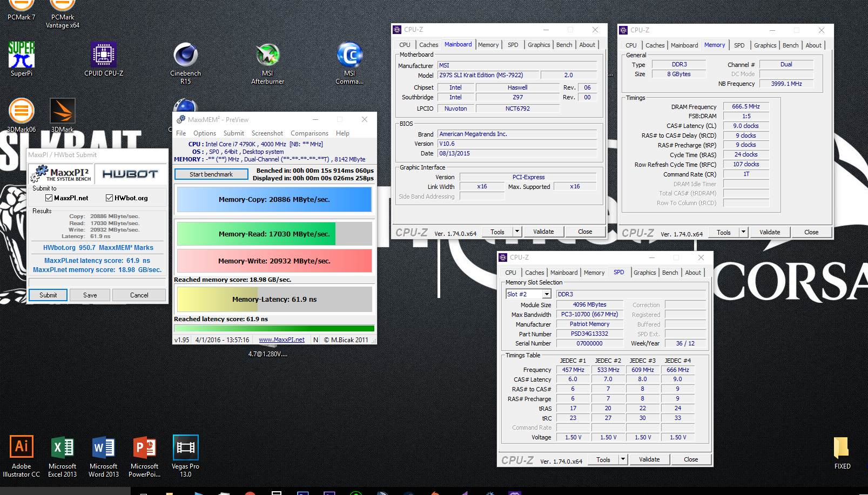Screen dimensions: 868x495
Task: Open the SuperPi desktop shortcut
Action: (22, 59)
